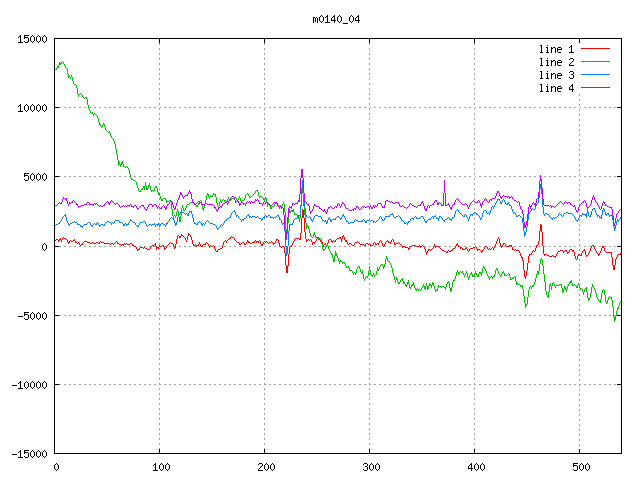Select the 'line 1' legend label

[x=557, y=49]
